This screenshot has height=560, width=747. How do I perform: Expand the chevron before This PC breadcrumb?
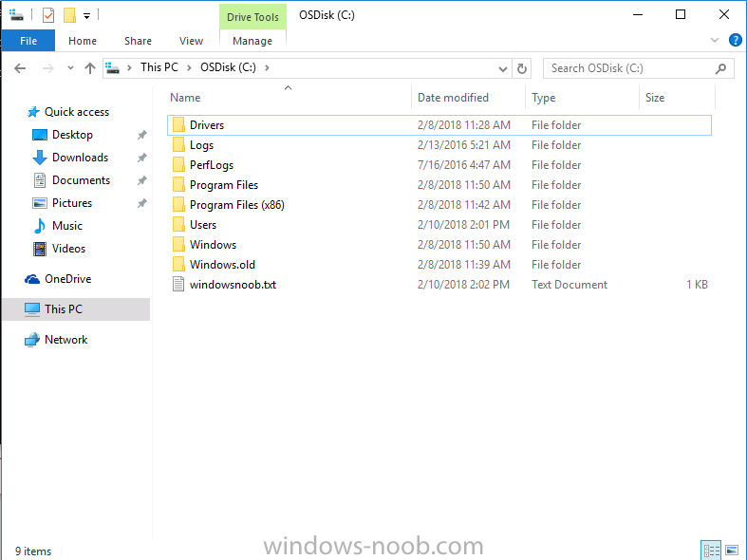coord(129,68)
